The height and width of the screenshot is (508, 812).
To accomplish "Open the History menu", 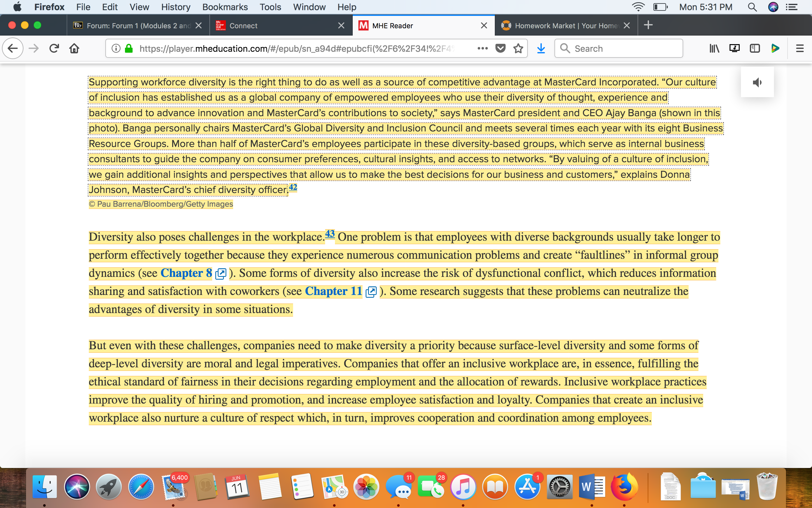I will (x=175, y=7).
